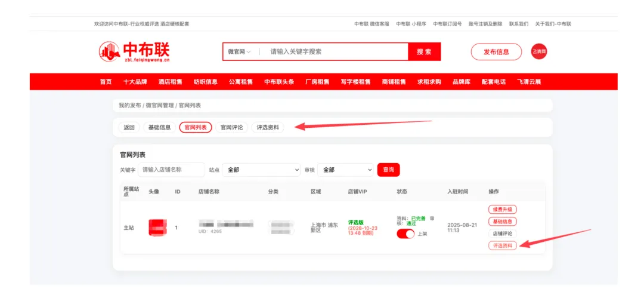The image size is (644, 301).
Task: Click the 官网列表 breadcrumb entry
Action: point(190,106)
